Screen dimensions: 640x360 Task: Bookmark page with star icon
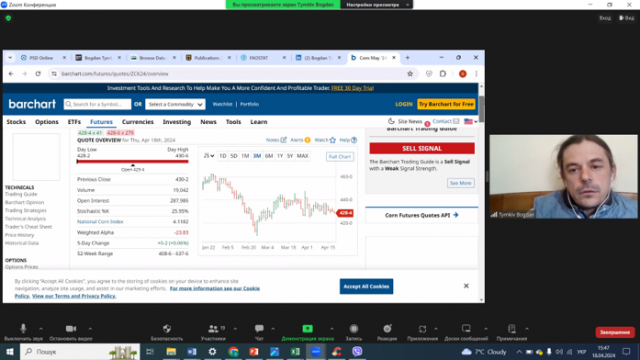click(410, 74)
